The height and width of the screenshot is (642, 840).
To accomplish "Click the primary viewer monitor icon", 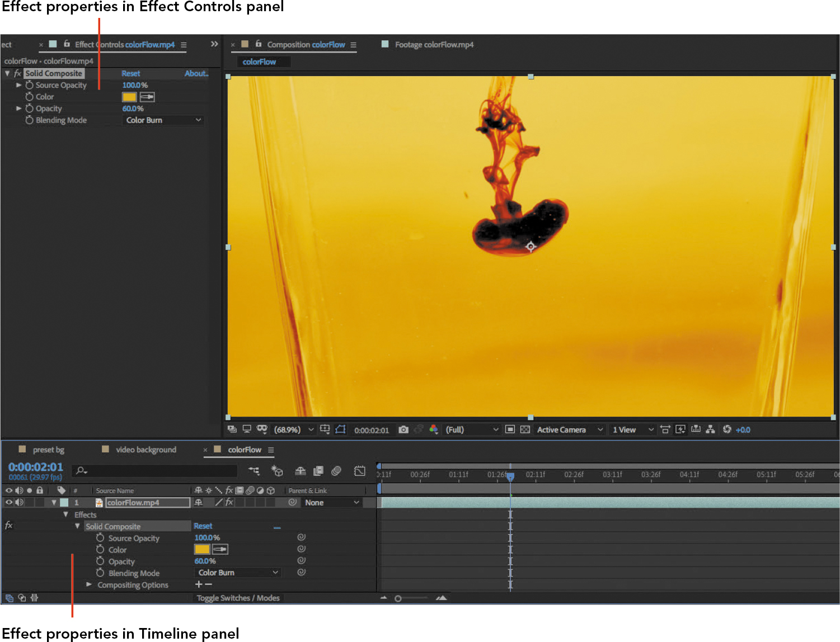I will pyautogui.click(x=247, y=429).
